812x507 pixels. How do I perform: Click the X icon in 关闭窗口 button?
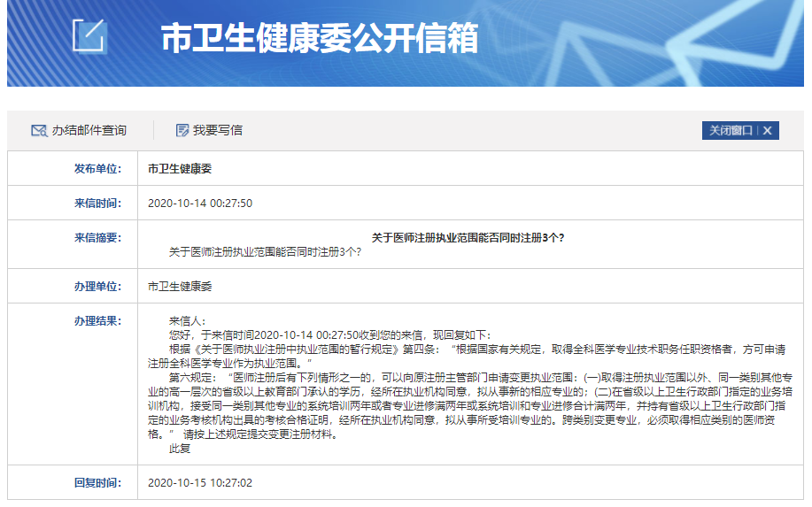(768, 130)
